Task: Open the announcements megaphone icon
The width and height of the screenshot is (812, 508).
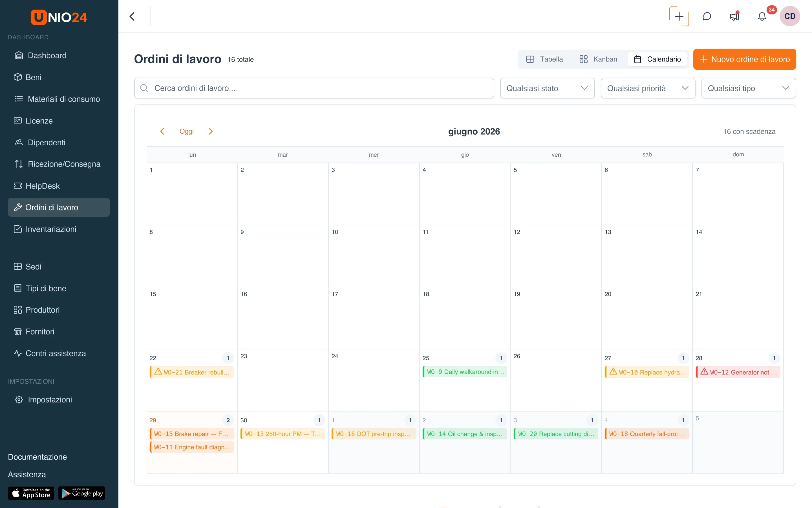Action: [x=734, y=16]
